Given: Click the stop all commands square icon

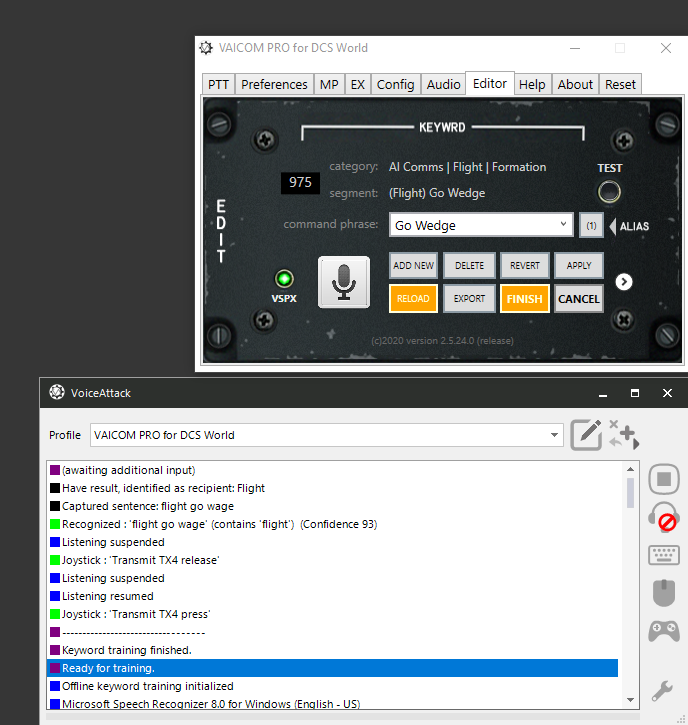Looking at the screenshot, I should coord(664,479).
